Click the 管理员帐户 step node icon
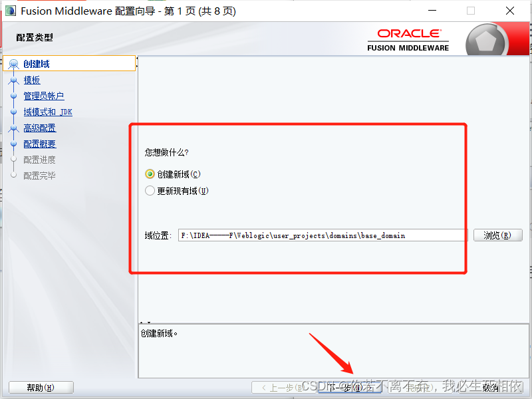Screen dimensions: 532x399 tap(13, 96)
